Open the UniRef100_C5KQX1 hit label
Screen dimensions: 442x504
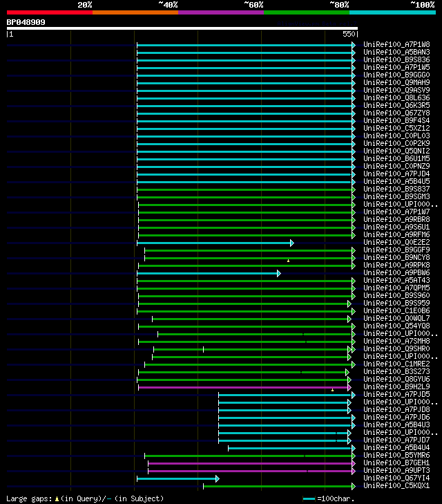click(x=396, y=485)
